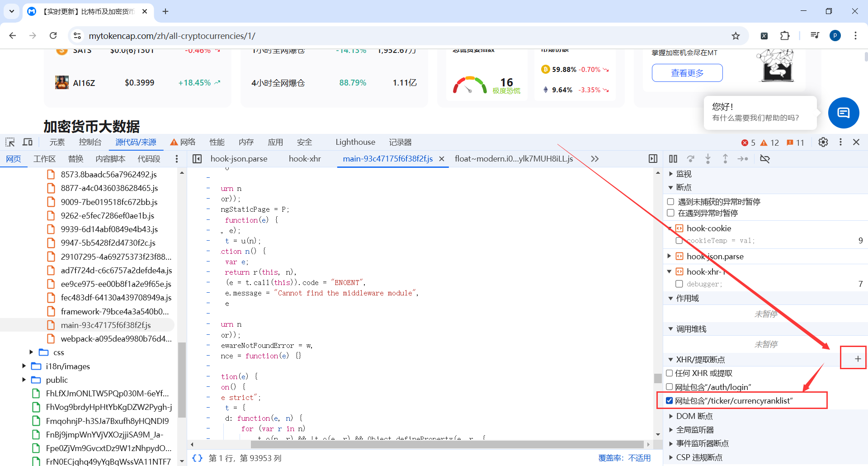This screenshot has height=466, width=868.
Task: Click the file navigator vertical scrollbar
Action: click(182, 380)
